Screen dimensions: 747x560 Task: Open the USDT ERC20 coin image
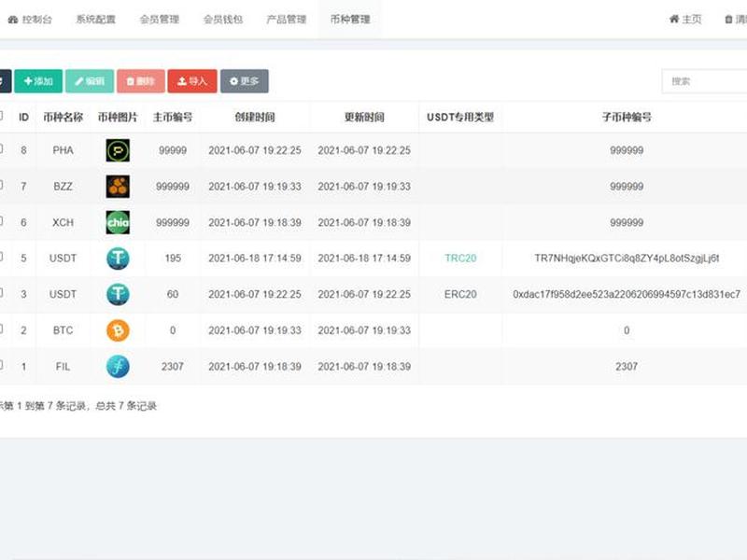tap(118, 294)
